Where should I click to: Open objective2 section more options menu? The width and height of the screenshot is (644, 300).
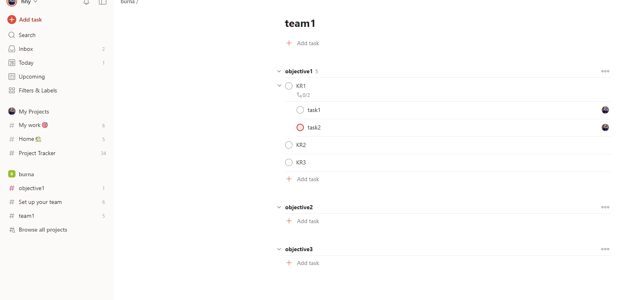[x=605, y=207]
